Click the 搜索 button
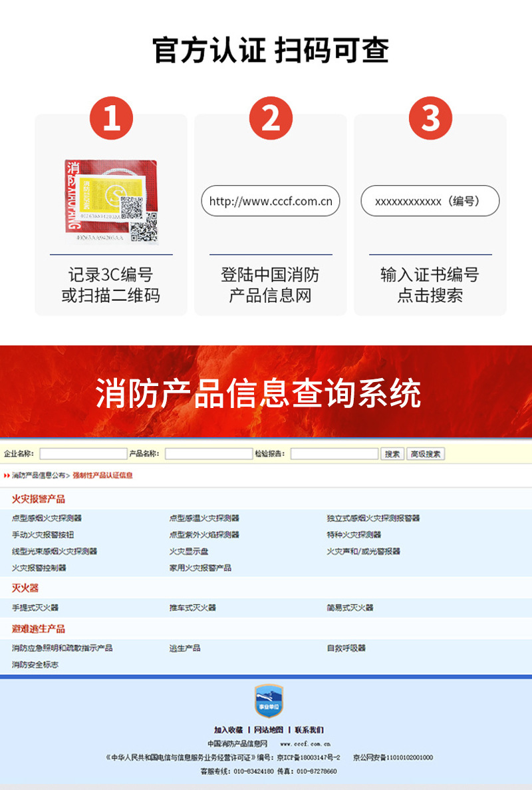532x790 pixels. click(392, 454)
